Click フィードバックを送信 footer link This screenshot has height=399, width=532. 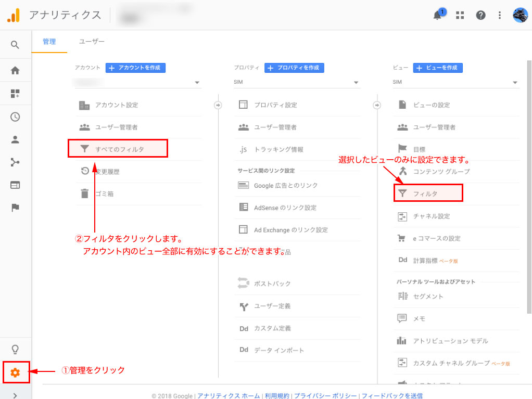392,395
